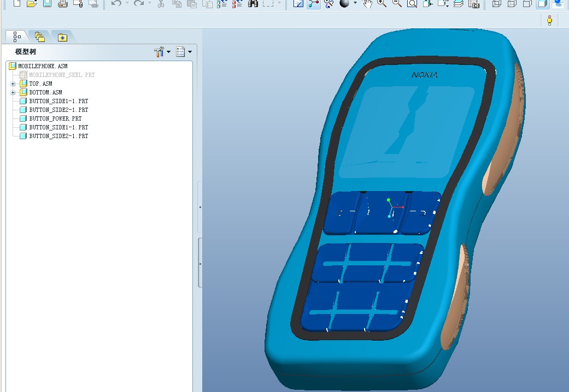569x392 pixels.
Task: Toggle the Orient mode icon
Action: 329,4
